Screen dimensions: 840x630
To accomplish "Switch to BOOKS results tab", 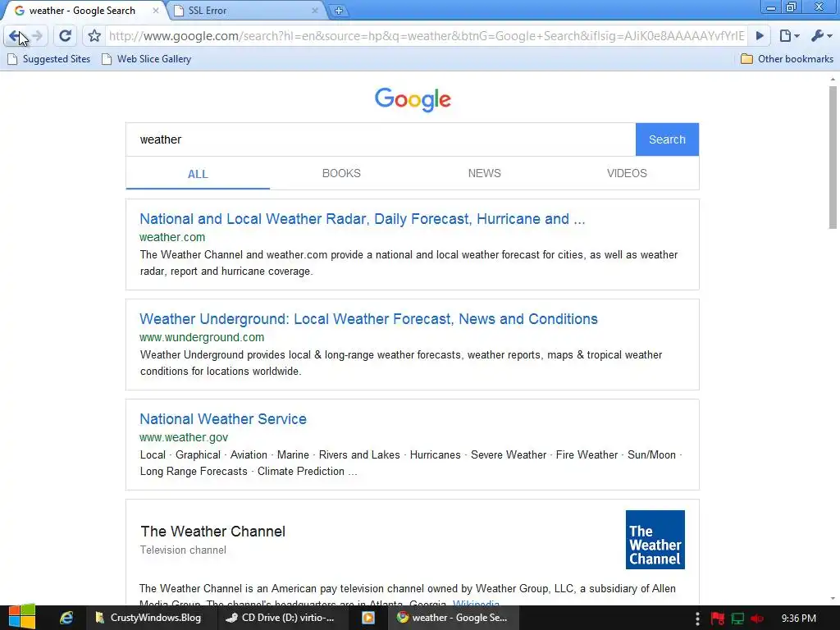I will [341, 174].
